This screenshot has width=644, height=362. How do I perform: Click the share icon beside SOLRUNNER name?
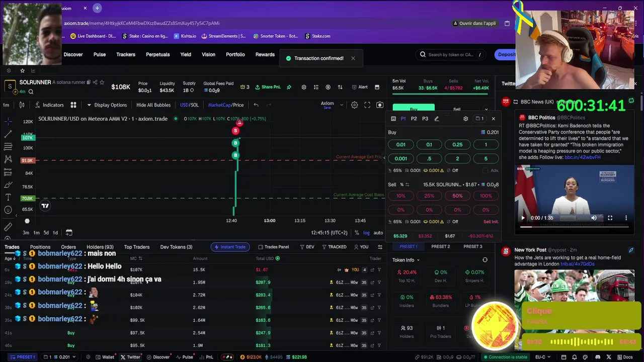tap(95, 82)
